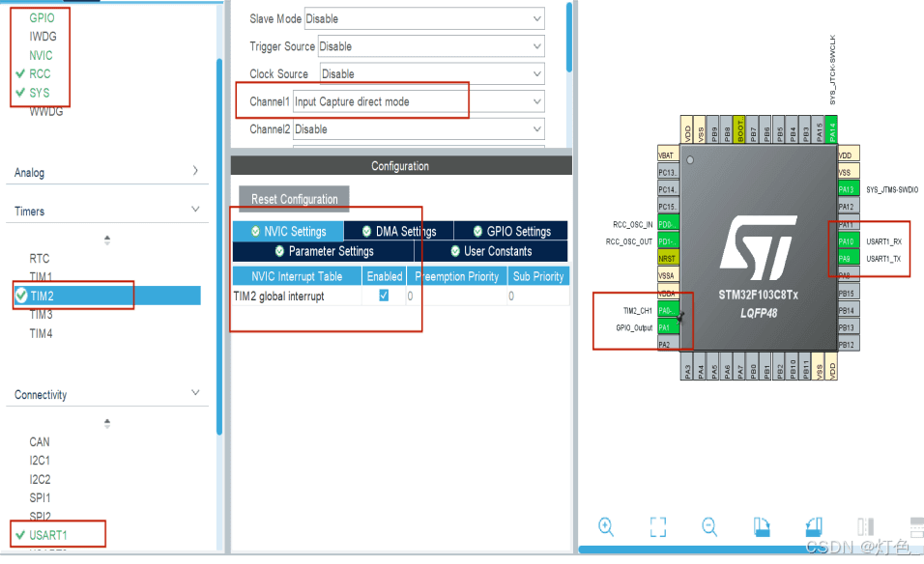Viewport: 924px width, 564px height.
Task: Select IWDG in the peripheral list
Action: pos(43,37)
